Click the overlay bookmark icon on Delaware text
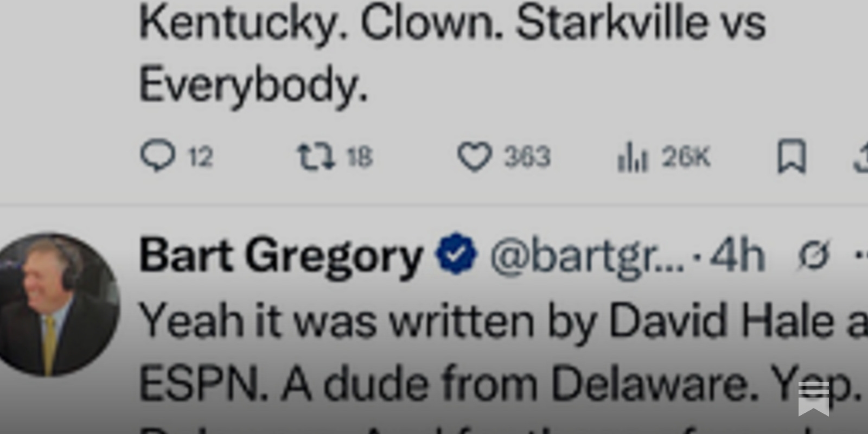This screenshot has height=434, width=868. (813, 398)
